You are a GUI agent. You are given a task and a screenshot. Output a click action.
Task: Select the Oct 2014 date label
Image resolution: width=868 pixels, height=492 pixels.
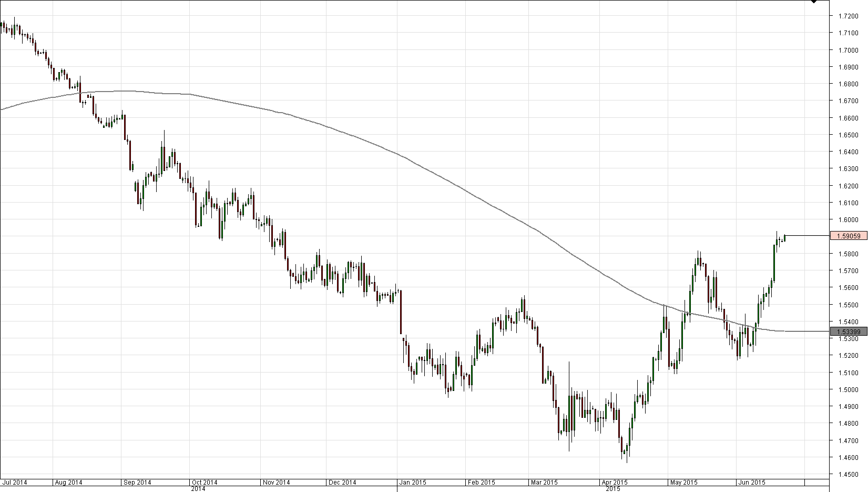pos(205,482)
